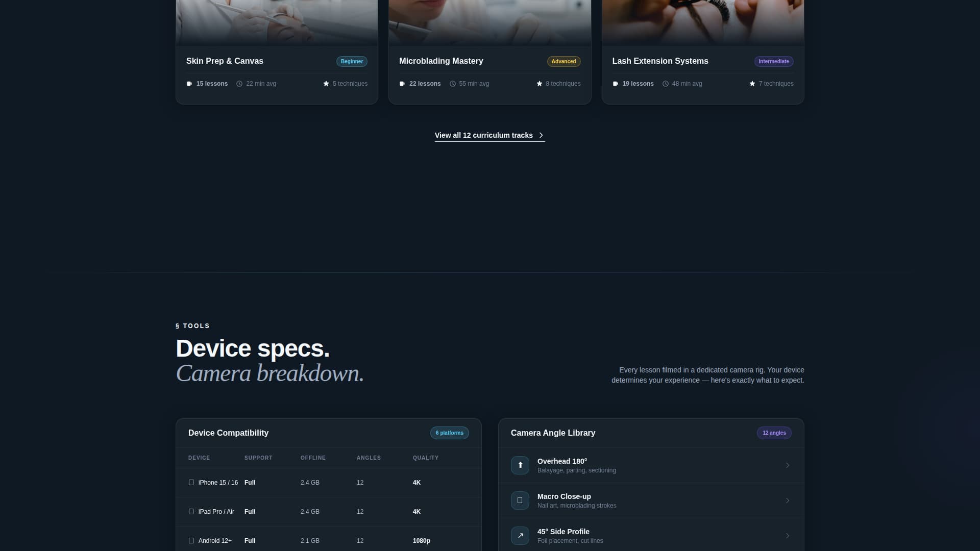Click the Intermediate level badge

773,61
